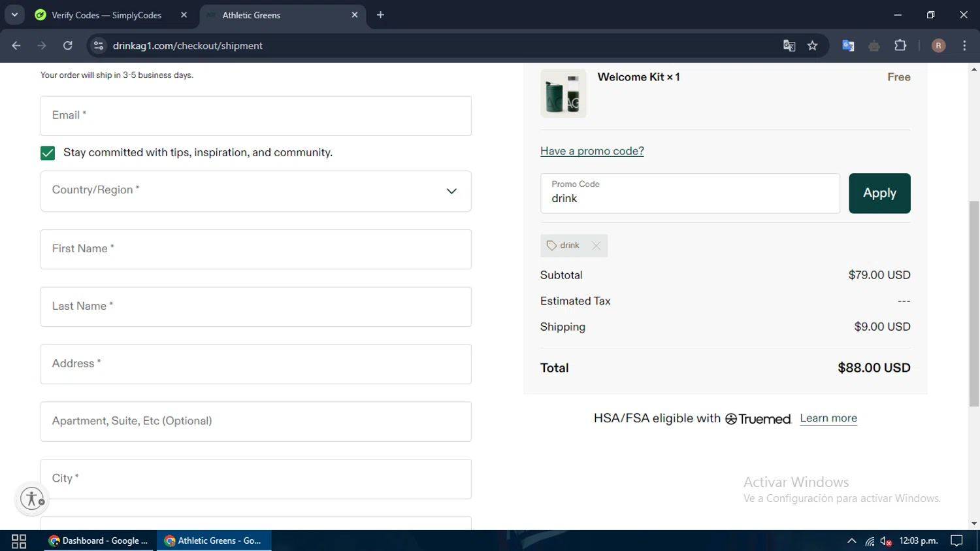Click the City field

pyautogui.click(x=256, y=479)
